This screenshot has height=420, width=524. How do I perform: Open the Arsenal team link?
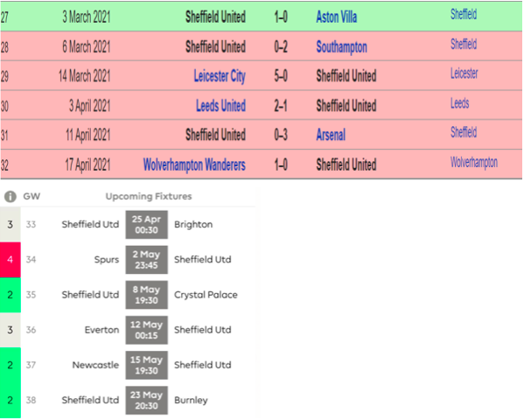coord(331,135)
